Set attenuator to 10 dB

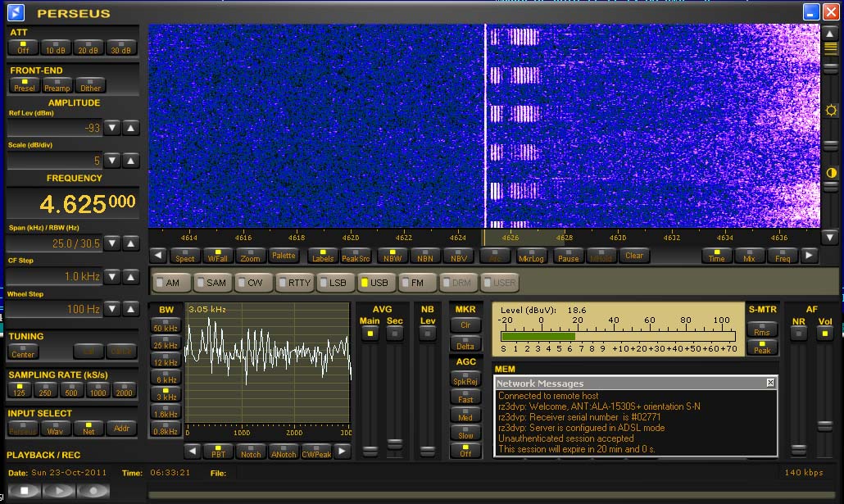[x=56, y=48]
